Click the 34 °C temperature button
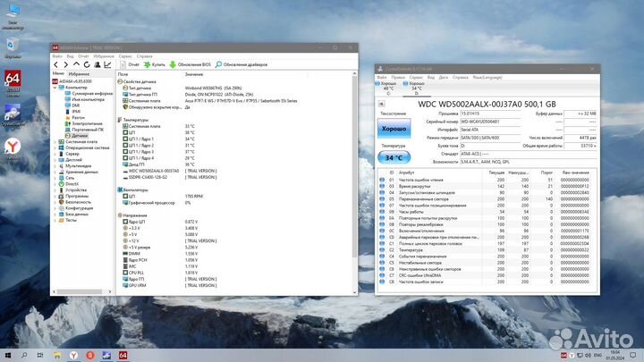 pyautogui.click(x=394, y=157)
